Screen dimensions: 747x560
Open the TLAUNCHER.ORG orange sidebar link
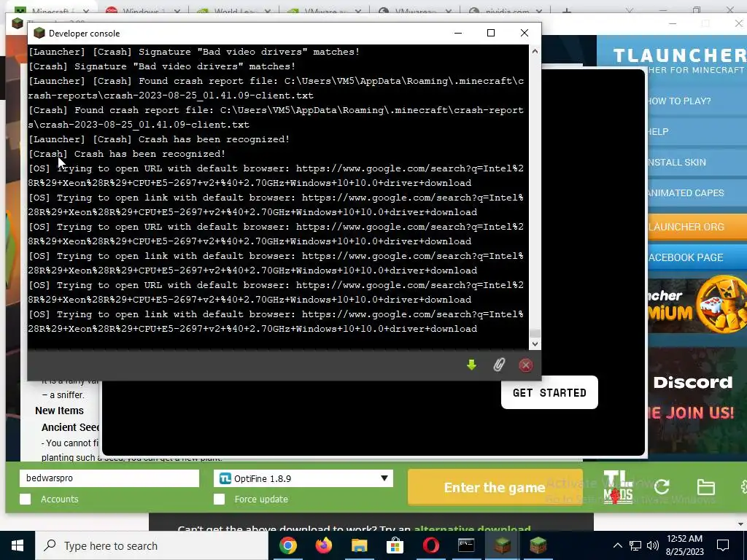pyautogui.click(x=697, y=227)
